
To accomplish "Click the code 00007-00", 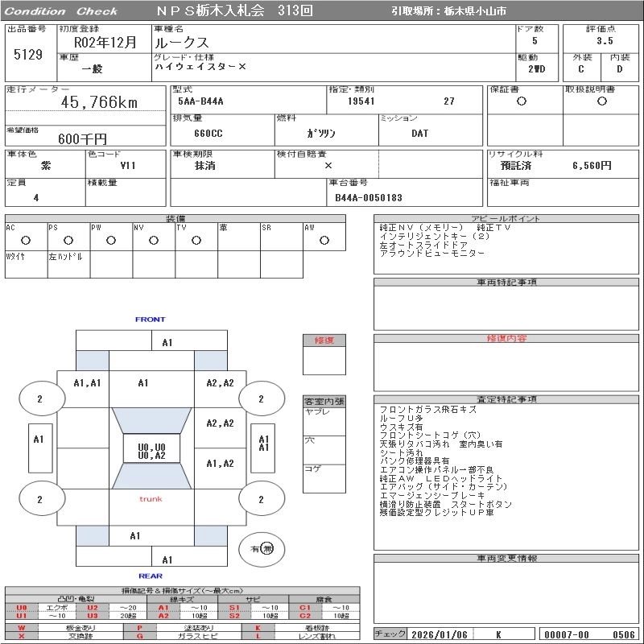I will [567, 634].
